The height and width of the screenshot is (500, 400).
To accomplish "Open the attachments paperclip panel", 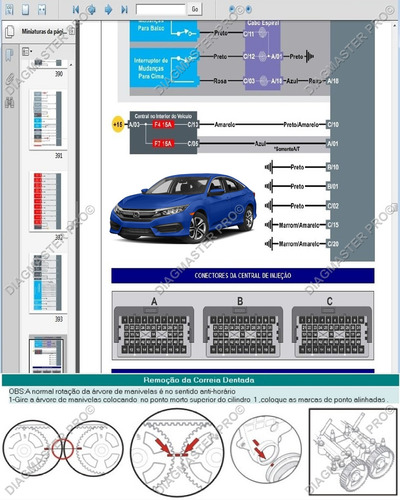I will click(10, 79).
